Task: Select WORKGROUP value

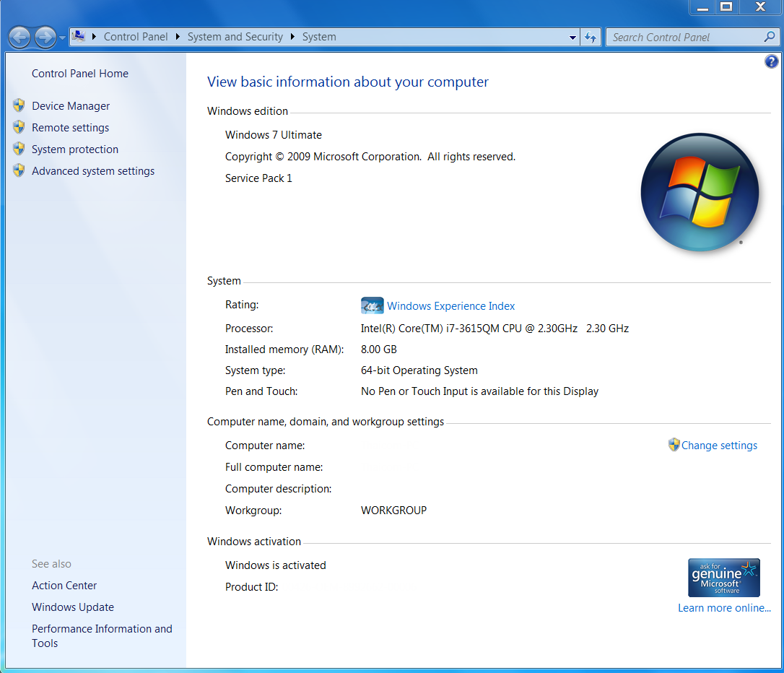Action: click(393, 511)
